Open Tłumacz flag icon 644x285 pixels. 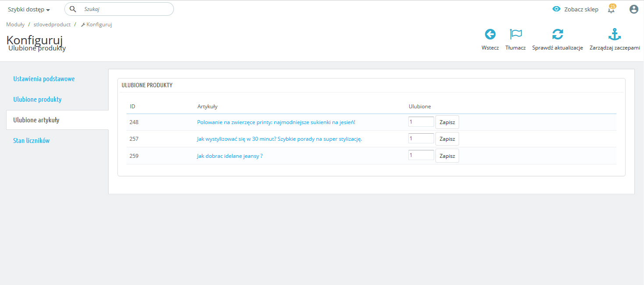click(516, 34)
